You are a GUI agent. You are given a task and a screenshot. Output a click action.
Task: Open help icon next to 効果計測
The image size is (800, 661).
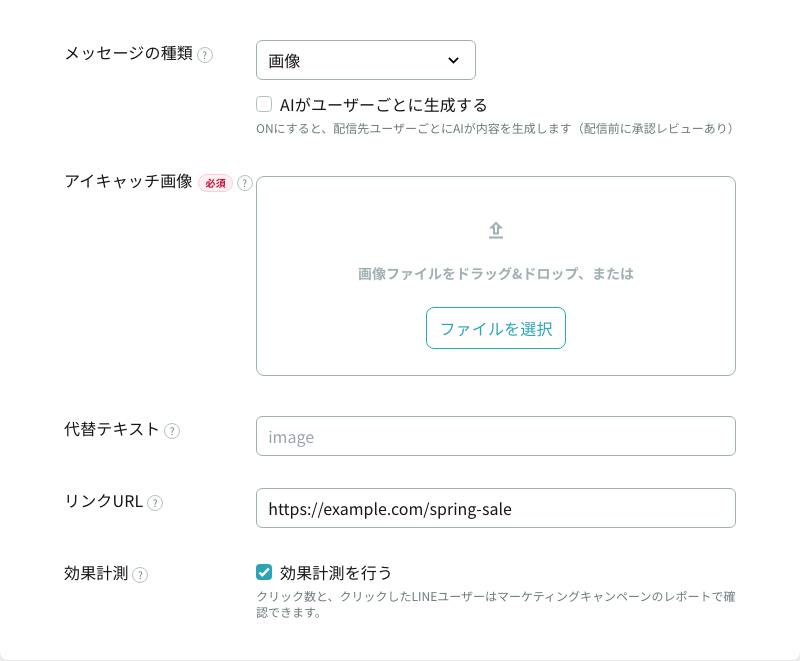pos(140,575)
